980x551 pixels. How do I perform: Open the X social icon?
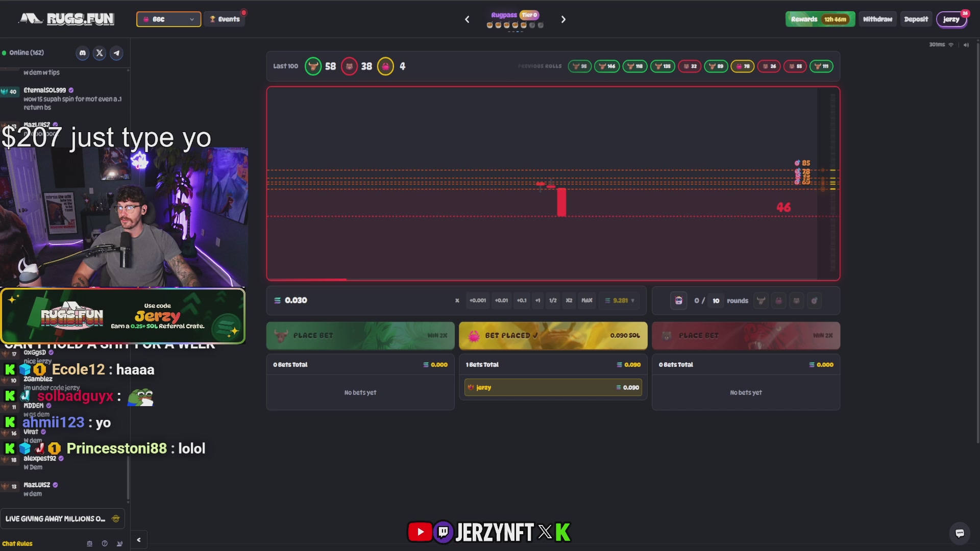100,53
